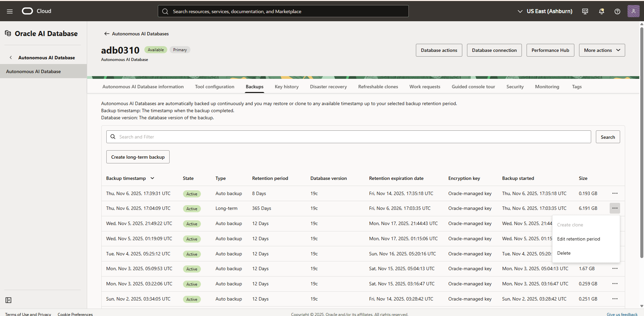The width and height of the screenshot is (644, 316).
Task: Open the actions menu for the Nov 3 backup
Action: [615, 268]
